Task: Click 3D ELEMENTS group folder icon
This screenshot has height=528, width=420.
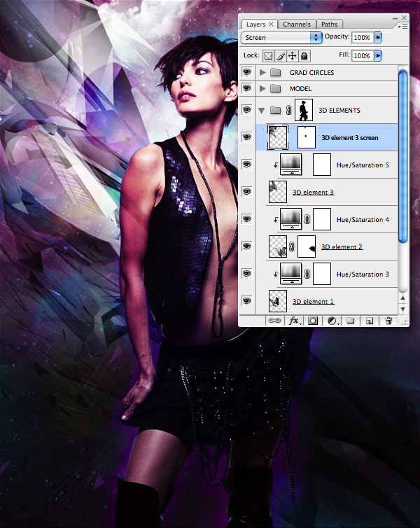Action: click(x=276, y=110)
